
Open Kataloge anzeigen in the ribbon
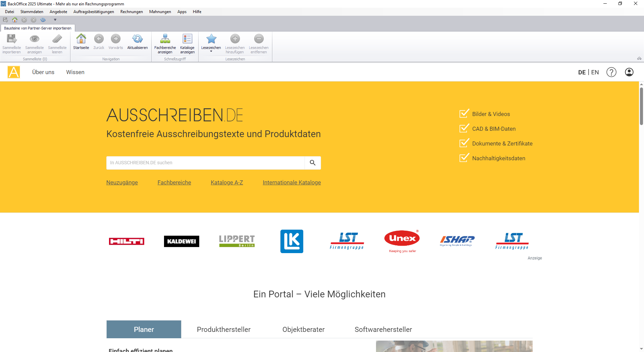187,44
